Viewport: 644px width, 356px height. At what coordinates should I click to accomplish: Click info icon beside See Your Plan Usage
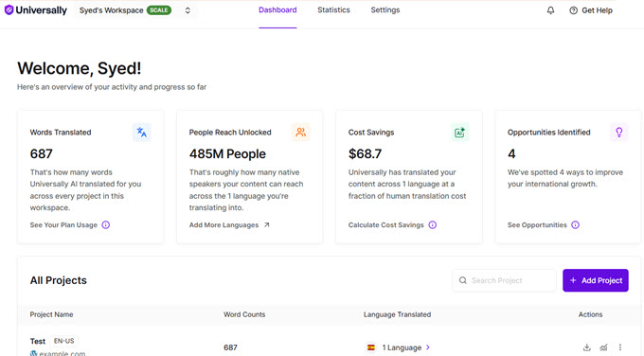click(x=105, y=225)
